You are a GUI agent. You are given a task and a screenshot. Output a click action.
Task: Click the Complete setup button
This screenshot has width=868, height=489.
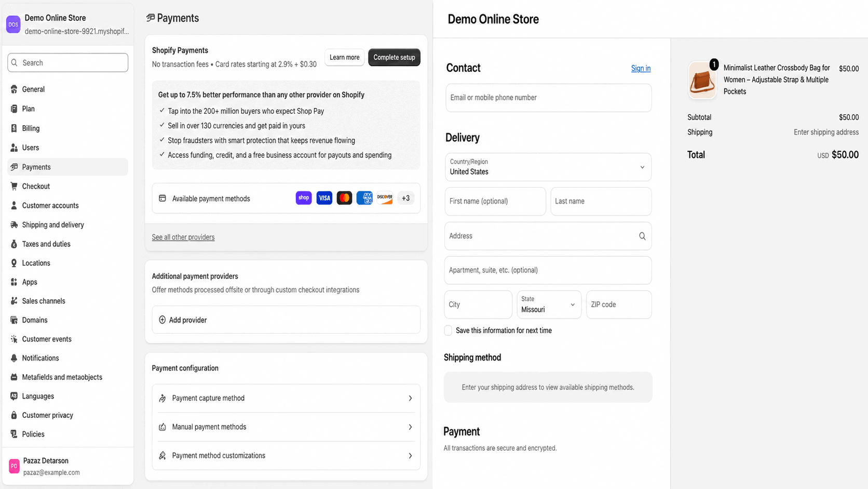(394, 57)
